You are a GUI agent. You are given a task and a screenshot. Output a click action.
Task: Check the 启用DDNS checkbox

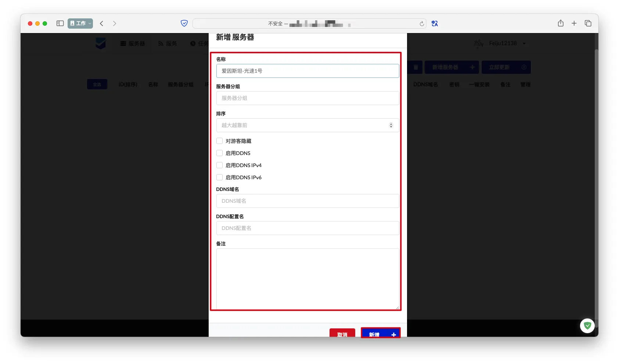(x=220, y=153)
